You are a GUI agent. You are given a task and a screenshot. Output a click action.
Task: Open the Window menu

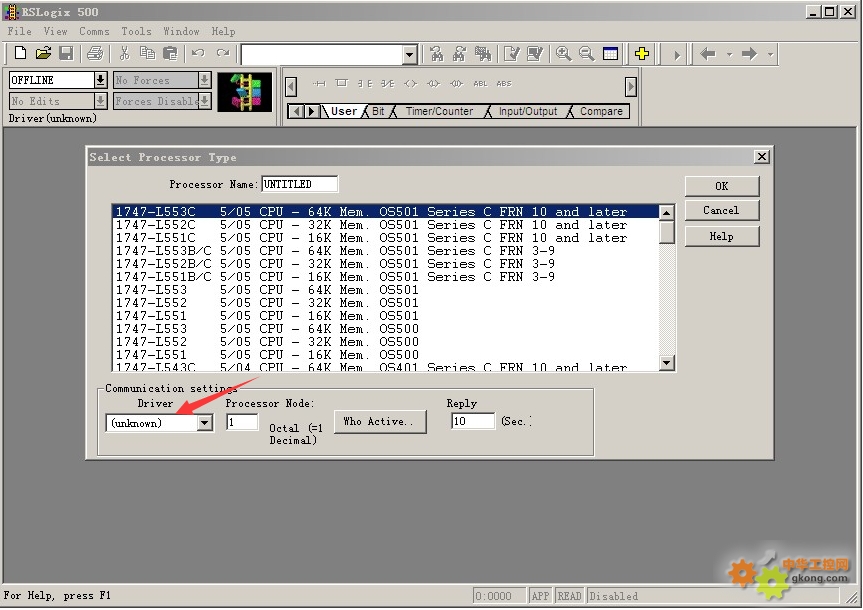coord(181,31)
